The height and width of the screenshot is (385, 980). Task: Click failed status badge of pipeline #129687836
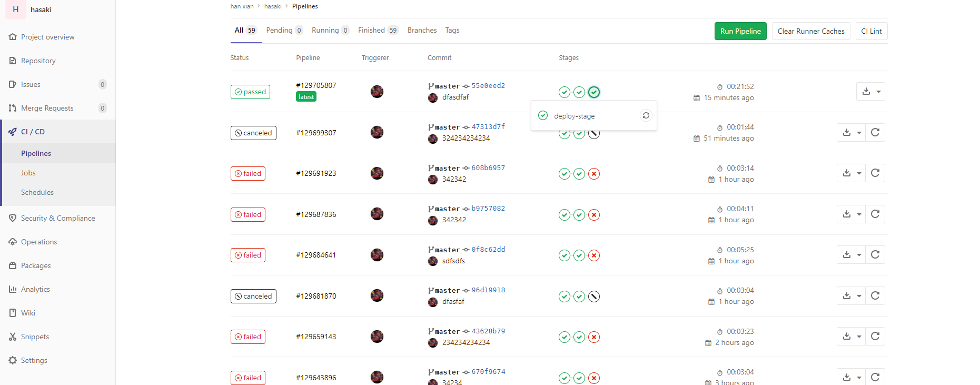point(248,214)
